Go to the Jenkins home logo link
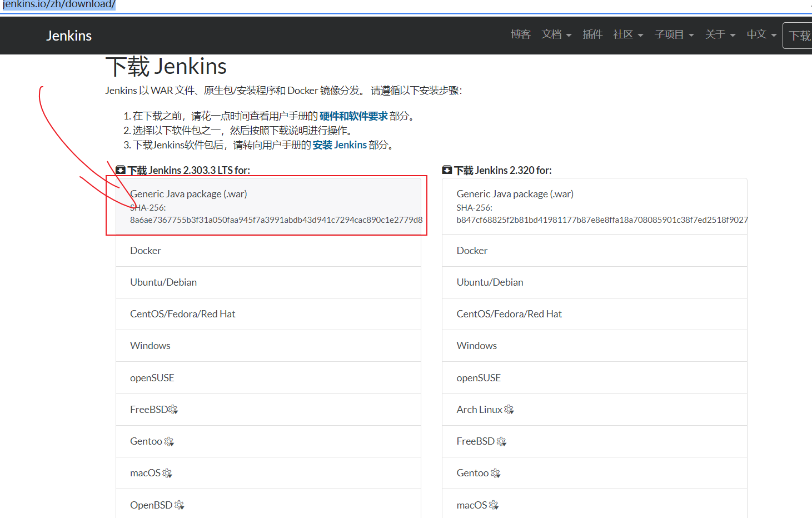Image resolution: width=812 pixels, height=518 pixels. [x=69, y=36]
